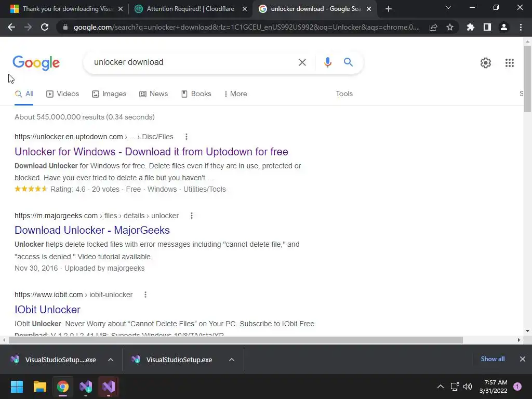The width and height of the screenshot is (532, 399).
Task: Open the Visual Studio taskbar icon
Action: point(109,387)
